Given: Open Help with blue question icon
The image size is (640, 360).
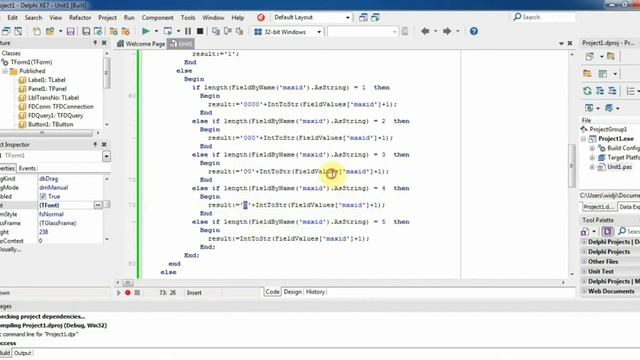Looking at the screenshot, I should click(473, 31).
